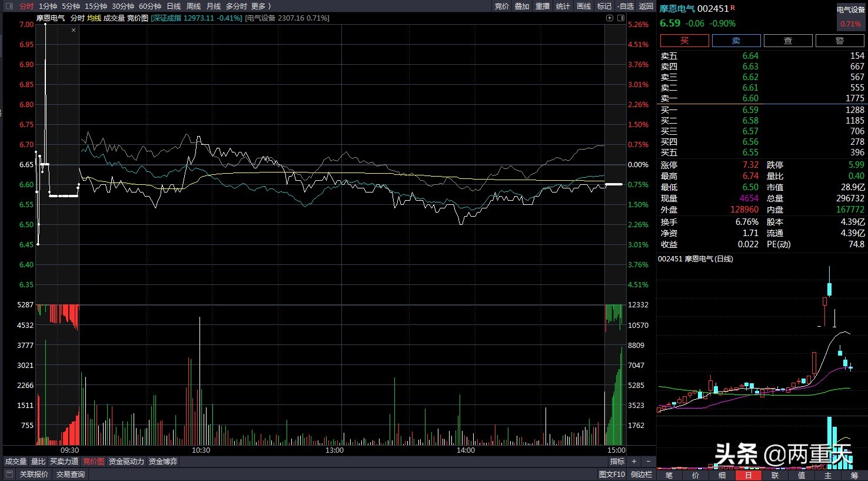Select the red 日 tab in bottom-right panel
The height and width of the screenshot is (481, 868).
[x=749, y=475]
